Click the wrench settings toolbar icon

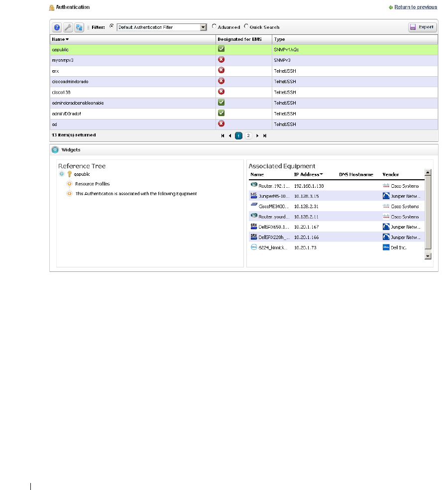click(x=68, y=27)
